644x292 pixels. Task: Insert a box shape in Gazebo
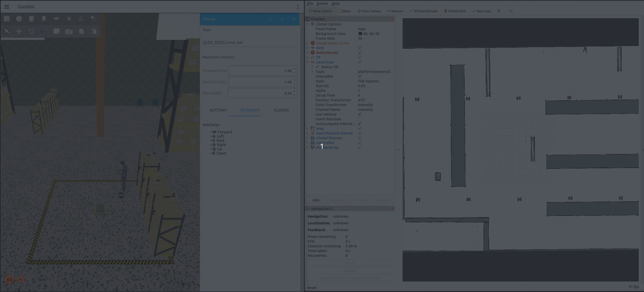pyautogui.click(x=7, y=19)
